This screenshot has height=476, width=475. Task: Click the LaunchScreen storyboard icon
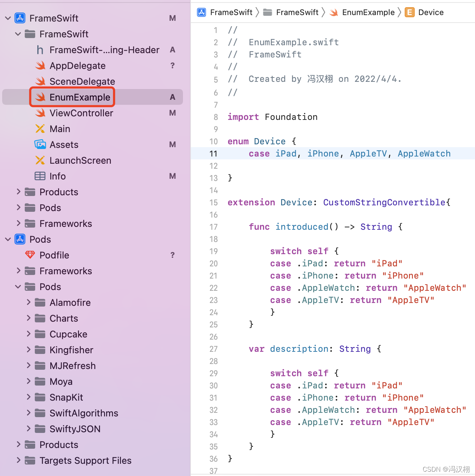(40, 160)
